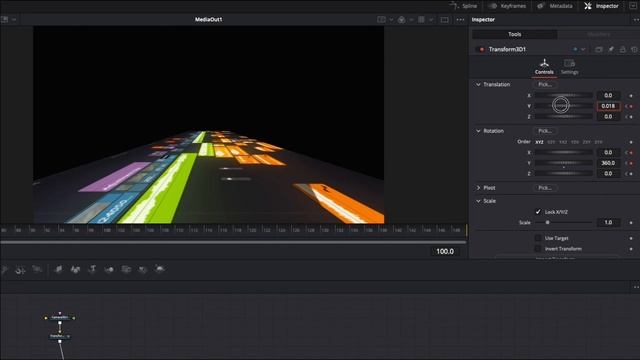Click the reset icon in Transform3D1 header

click(x=635, y=49)
